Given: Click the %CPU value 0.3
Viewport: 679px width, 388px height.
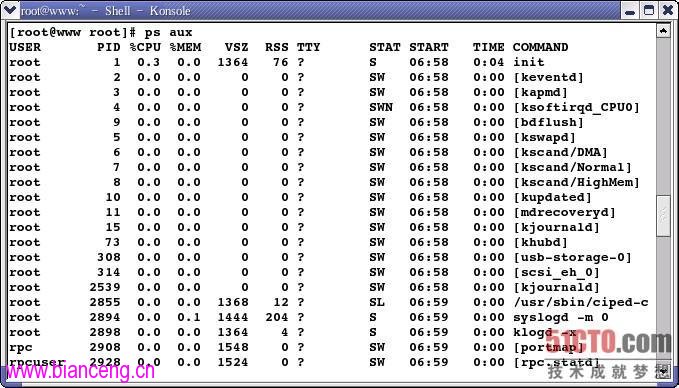Looking at the screenshot, I should [x=149, y=62].
